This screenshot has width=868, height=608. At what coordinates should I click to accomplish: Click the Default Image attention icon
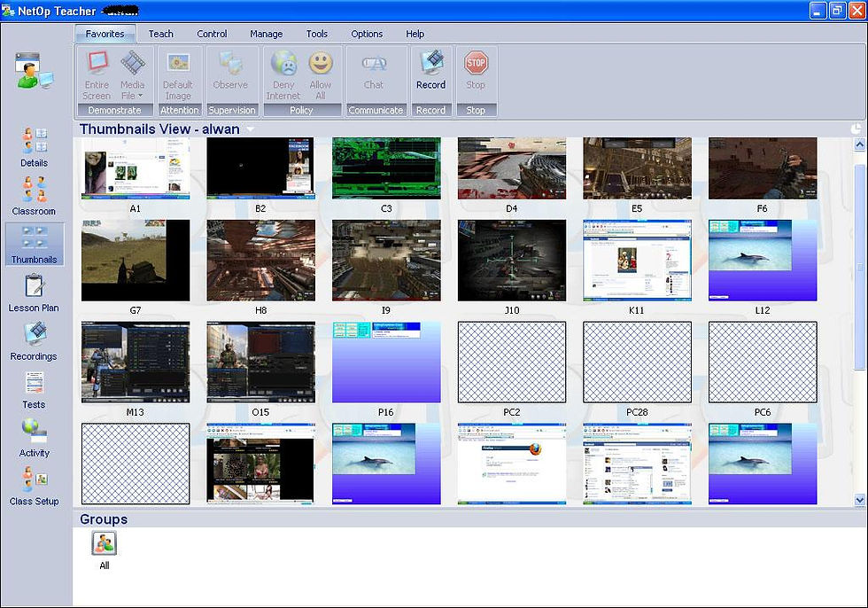[178, 74]
